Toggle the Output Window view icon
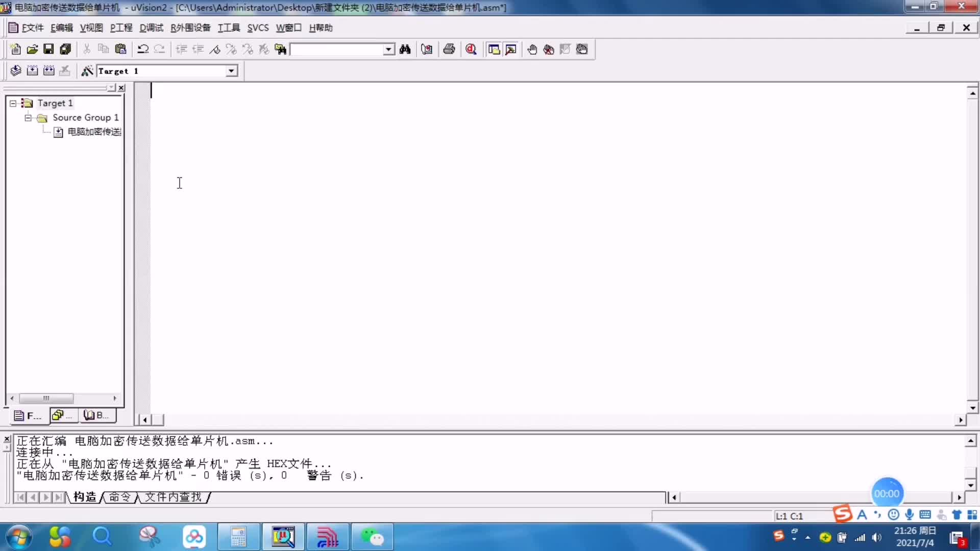980x551 pixels. 510,49
